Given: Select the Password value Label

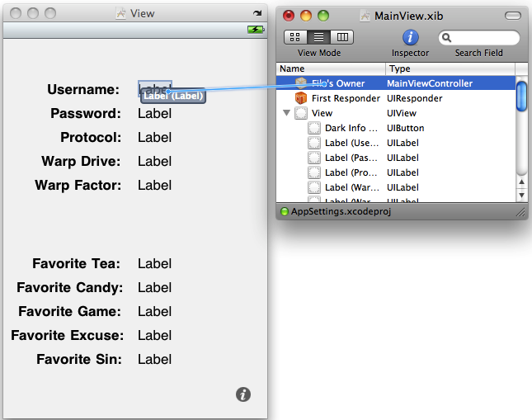Looking at the screenshot, I should [x=154, y=113].
